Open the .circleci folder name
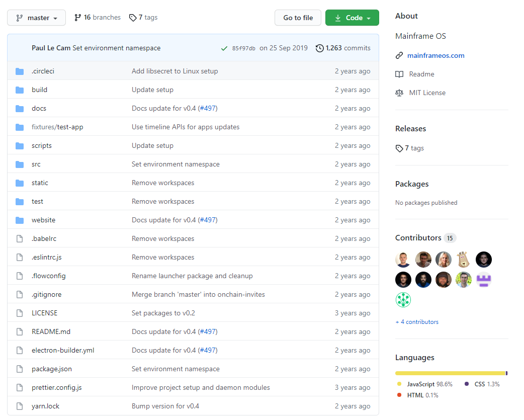Screen dimensions: 524x420 (43, 71)
